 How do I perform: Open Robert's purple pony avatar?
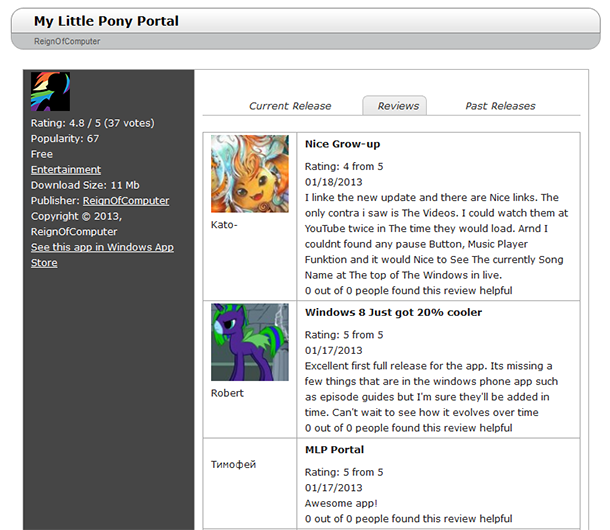(x=250, y=342)
